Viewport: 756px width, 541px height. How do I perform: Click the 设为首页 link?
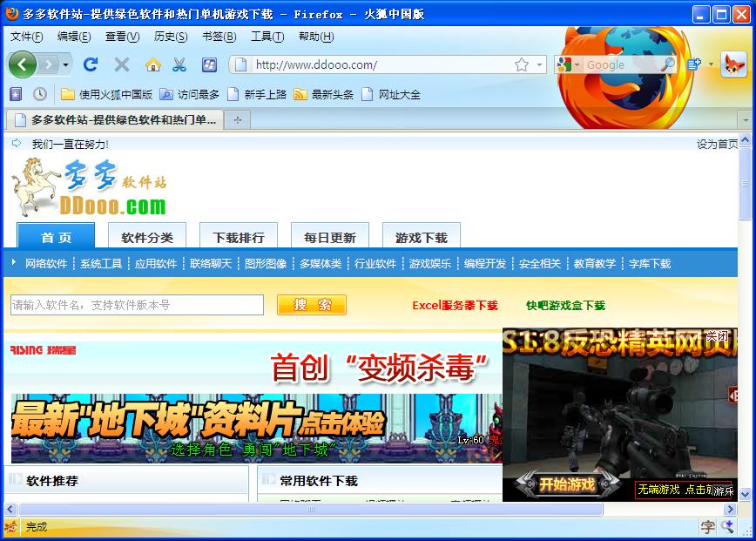tap(717, 144)
